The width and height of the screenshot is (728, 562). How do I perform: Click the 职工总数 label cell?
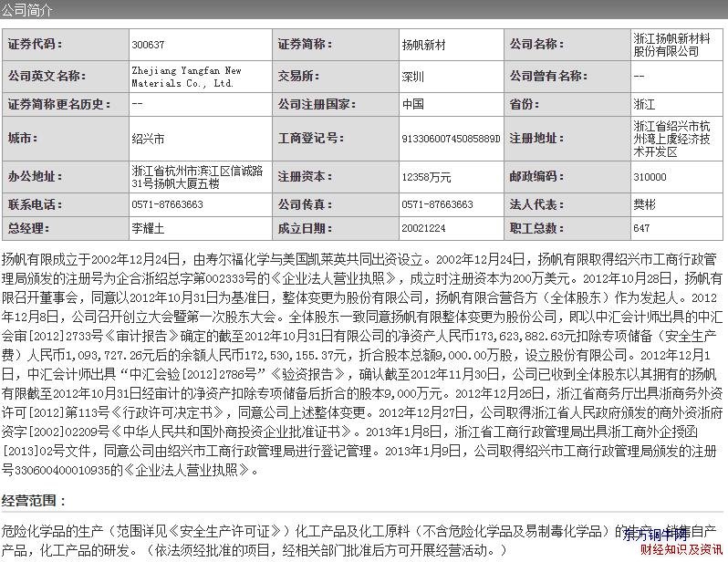567,228
